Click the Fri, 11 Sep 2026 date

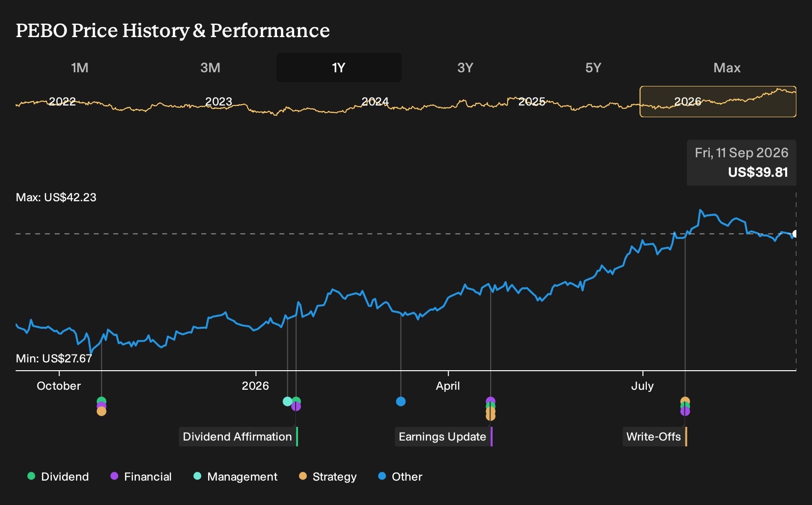coord(742,153)
